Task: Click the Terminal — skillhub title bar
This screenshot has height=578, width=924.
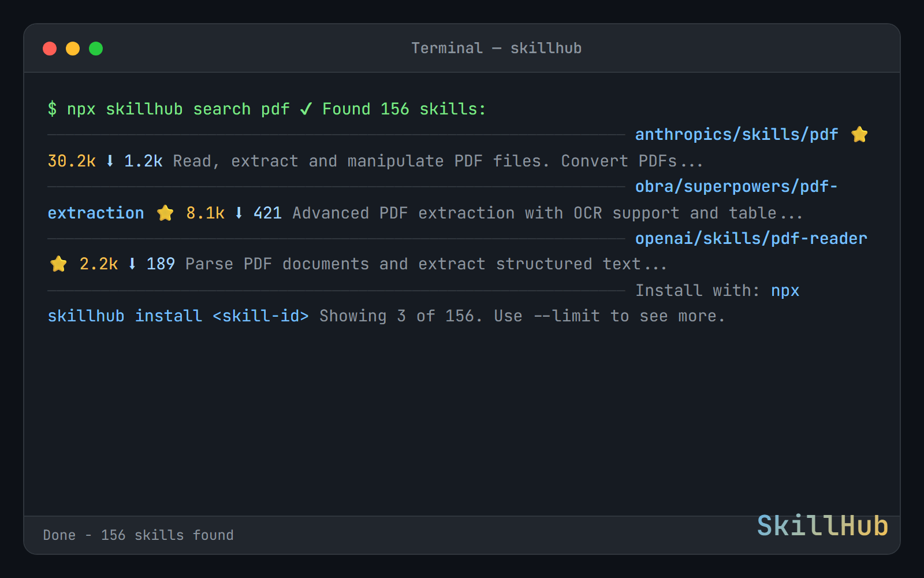Action: (495, 48)
